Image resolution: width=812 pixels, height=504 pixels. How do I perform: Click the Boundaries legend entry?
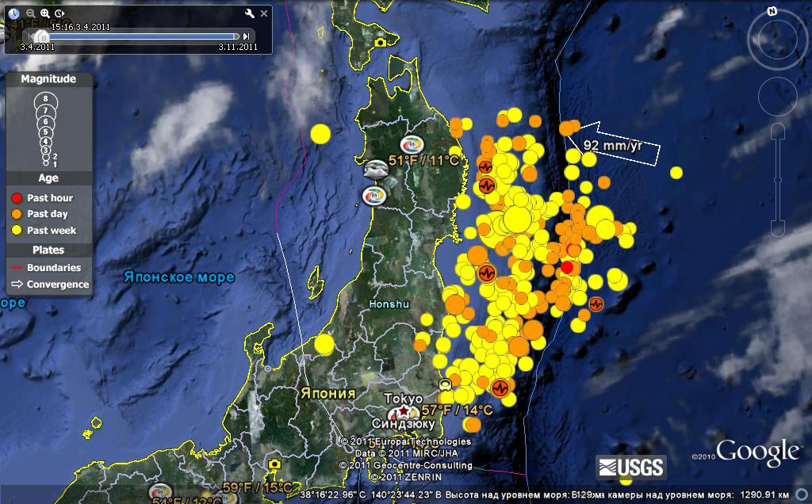pyautogui.click(x=46, y=268)
